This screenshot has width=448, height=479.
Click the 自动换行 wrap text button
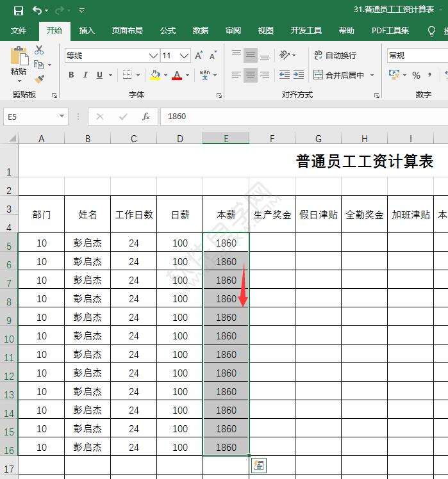(x=335, y=55)
